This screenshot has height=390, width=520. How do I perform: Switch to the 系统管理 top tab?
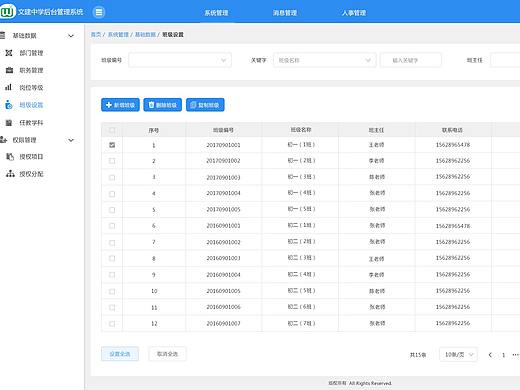[216, 13]
